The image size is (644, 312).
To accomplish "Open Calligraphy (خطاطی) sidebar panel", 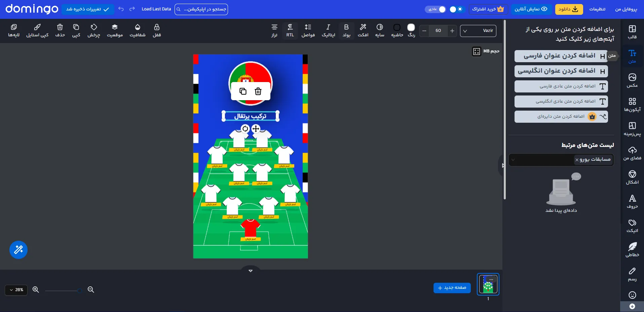I will 632,250.
